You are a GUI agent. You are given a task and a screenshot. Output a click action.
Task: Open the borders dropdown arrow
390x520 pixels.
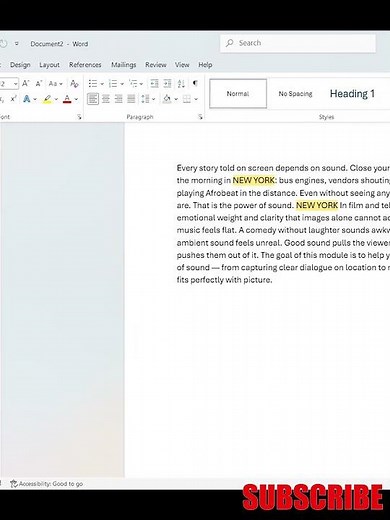tap(196, 99)
